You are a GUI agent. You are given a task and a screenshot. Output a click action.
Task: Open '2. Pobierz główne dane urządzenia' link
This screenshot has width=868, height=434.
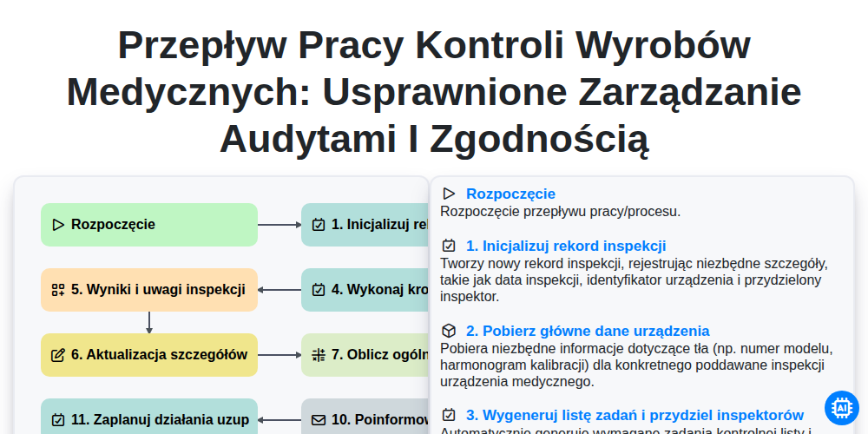pyautogui.click(x=588, y=331)
